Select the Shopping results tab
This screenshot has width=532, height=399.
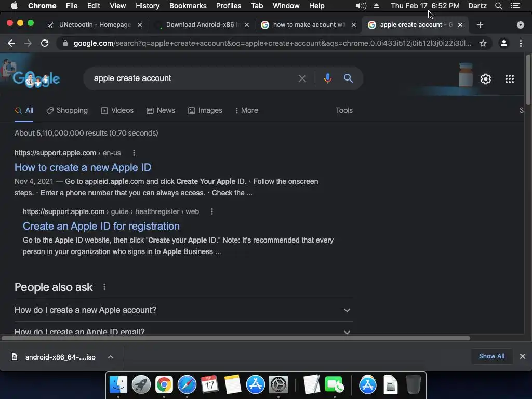pos(67,110)
